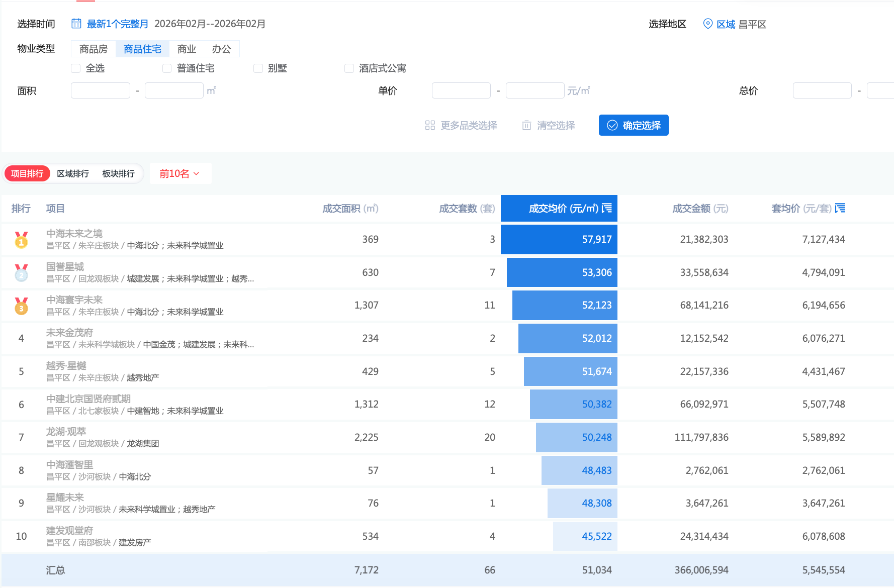Click the bronze medal rank 3 icon

[21, 306]
